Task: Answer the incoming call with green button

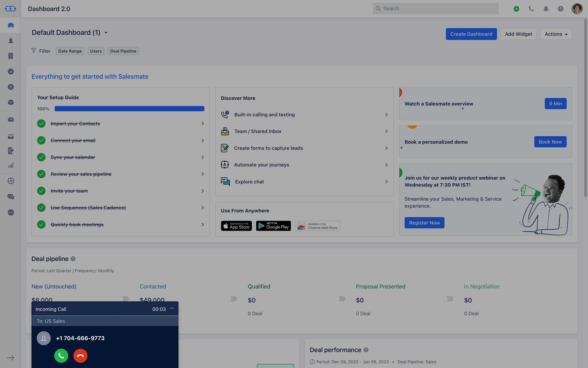Action: (x=61, y=356)
